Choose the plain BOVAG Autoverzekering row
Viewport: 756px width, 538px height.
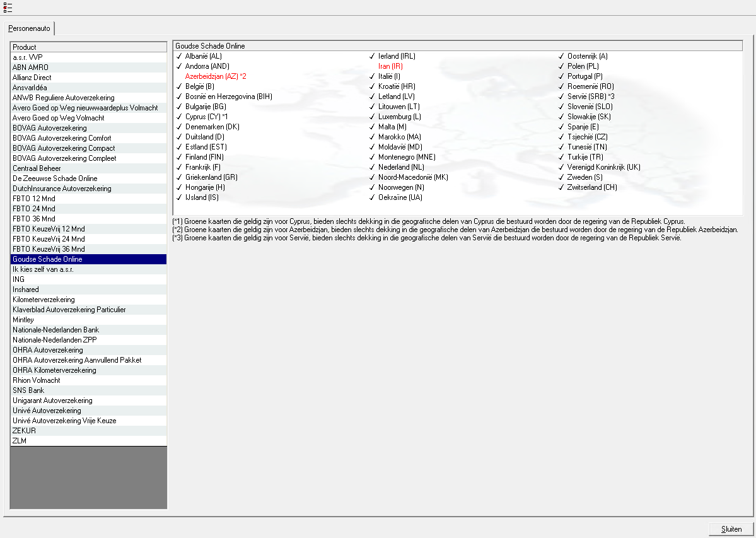point(88,128)
